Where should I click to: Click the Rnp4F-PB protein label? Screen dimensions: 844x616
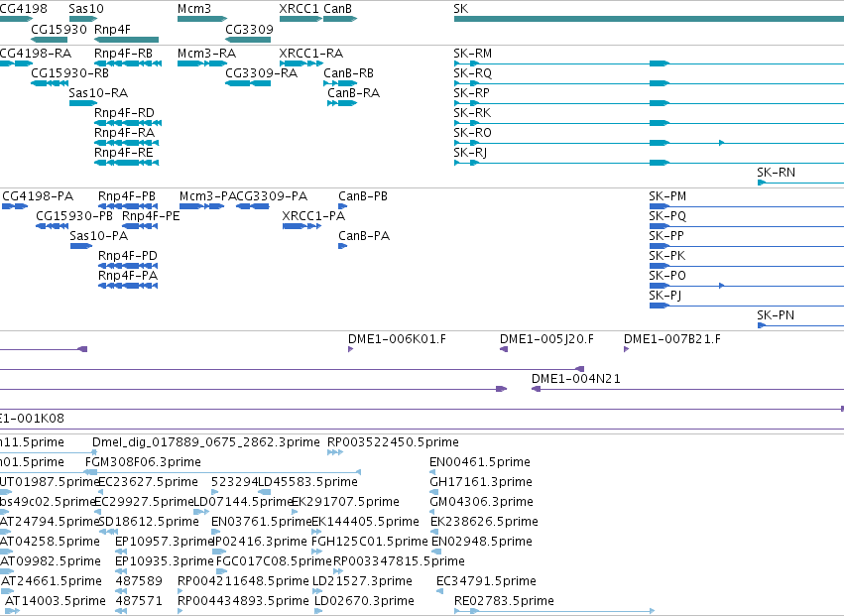tap(127, 196)
